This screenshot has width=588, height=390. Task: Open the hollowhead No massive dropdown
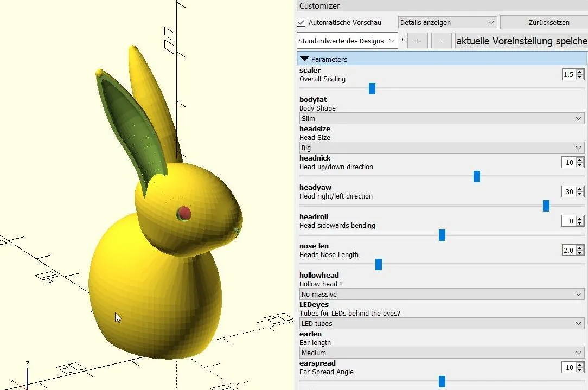point(442,294)
